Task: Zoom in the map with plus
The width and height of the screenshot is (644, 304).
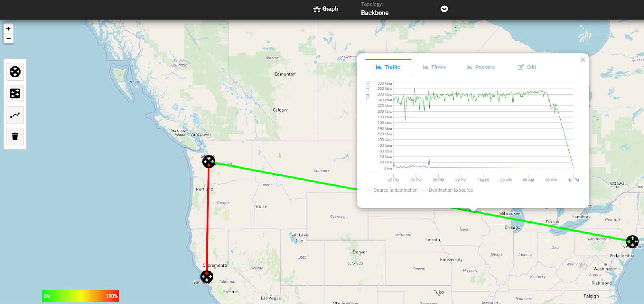Action: [x=8, y=29]
